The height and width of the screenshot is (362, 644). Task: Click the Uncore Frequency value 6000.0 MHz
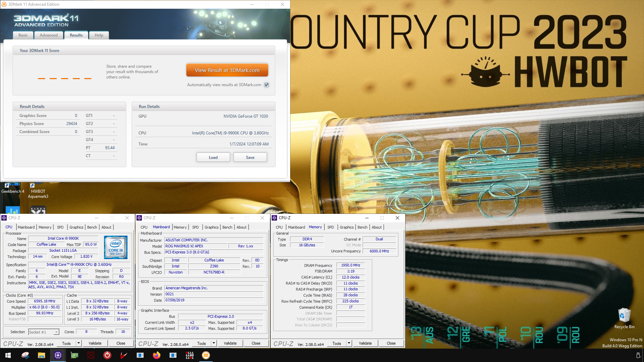(x=379, y=251)
